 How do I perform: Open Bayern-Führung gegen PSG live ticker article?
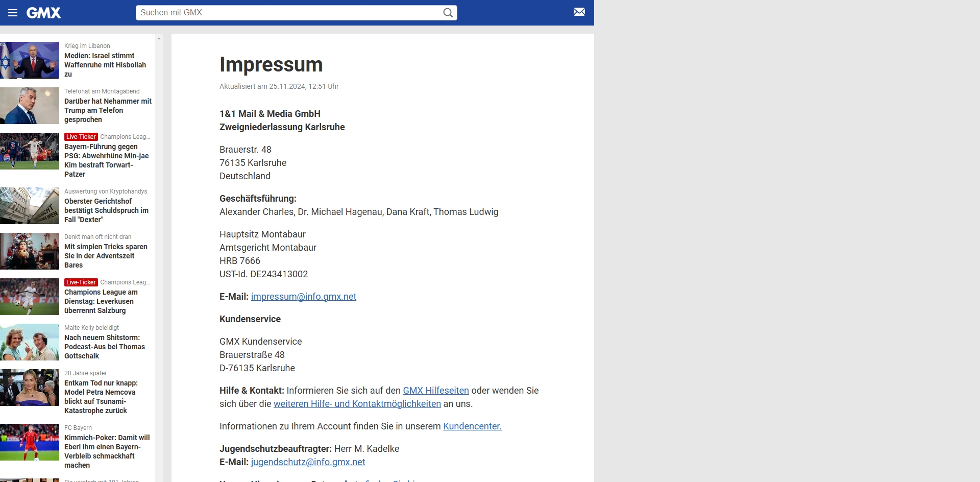107,160
